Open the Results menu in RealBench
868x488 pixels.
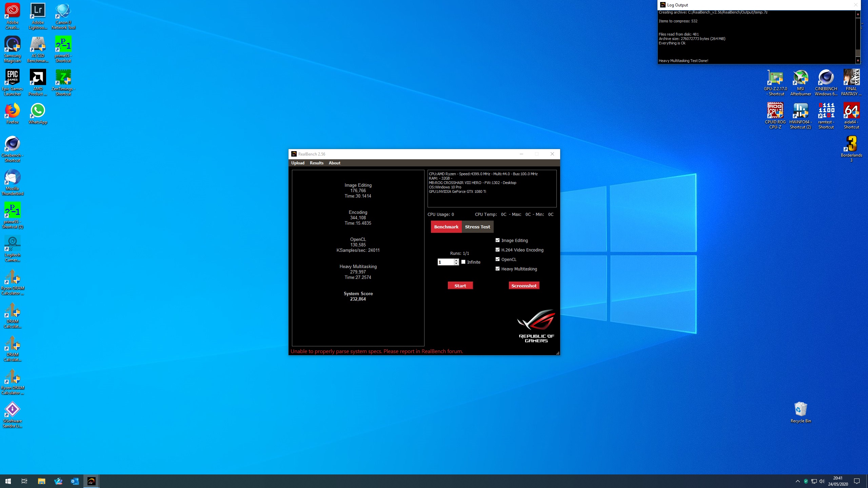pyautogui.click(x=317, y=163)
